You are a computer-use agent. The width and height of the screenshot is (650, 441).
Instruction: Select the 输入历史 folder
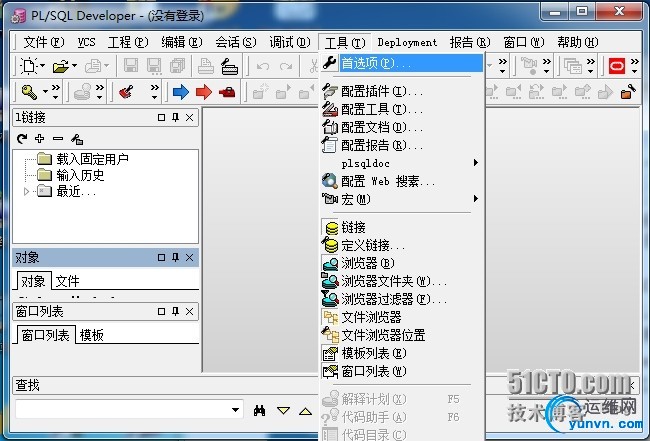(70, 175)
